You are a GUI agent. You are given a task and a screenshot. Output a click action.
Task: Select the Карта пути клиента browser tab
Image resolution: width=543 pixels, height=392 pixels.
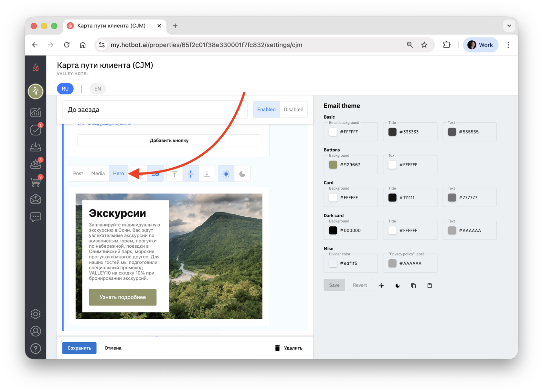(114, 26)
